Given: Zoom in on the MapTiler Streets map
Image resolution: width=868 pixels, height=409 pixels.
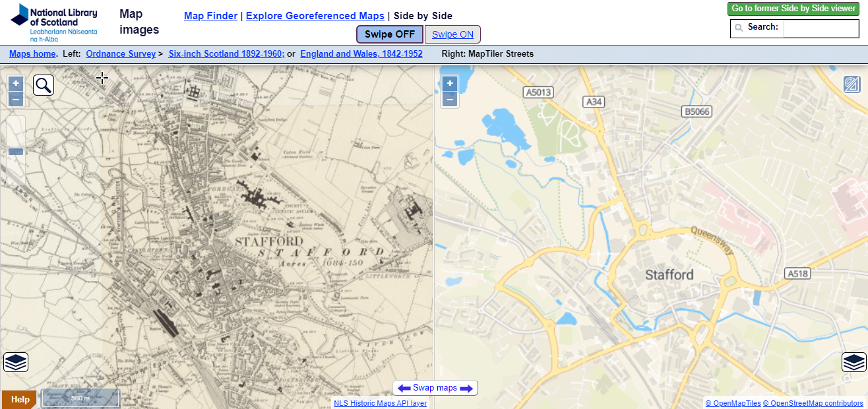Looking at the screenshot, I should [x=449, y=83].
